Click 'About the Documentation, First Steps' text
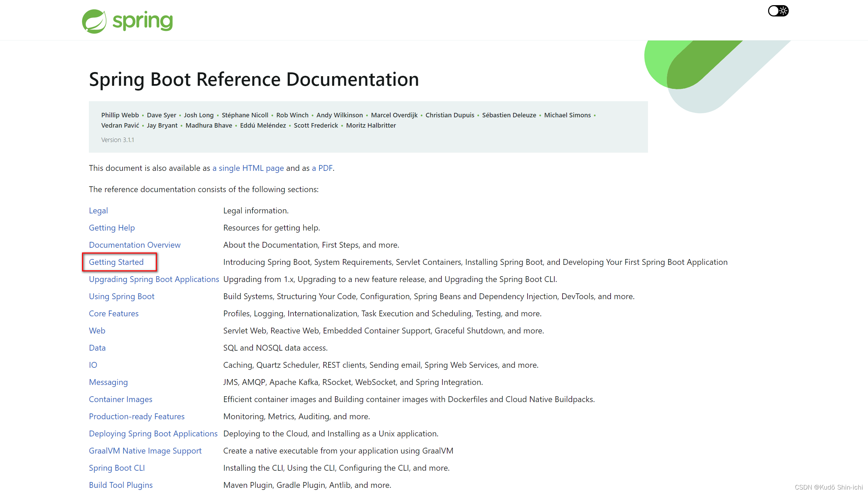Image resolution: width=868 pixels, height=493 pixels. pos(311,245)
